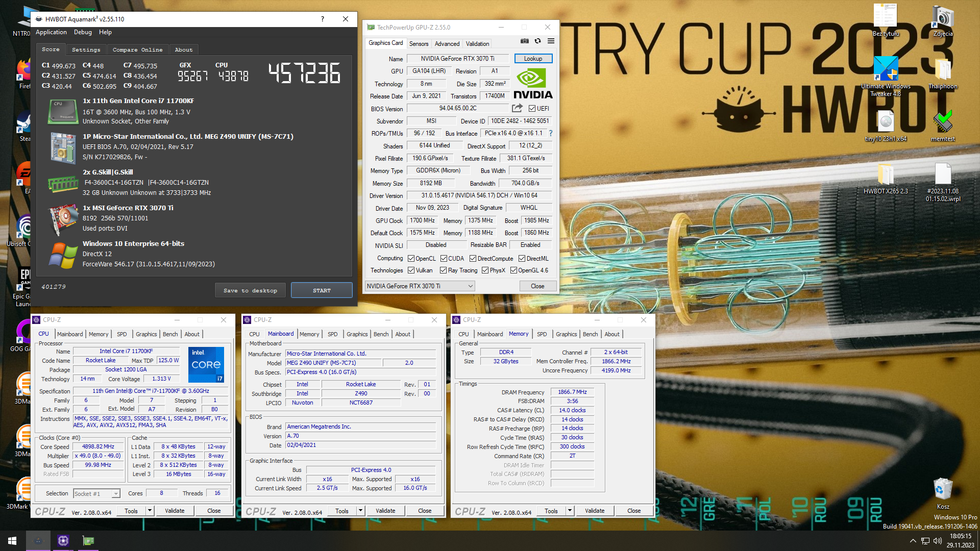The image size is (980, 551).
Task: Click the BIOS export share icon in GPU-Z
Action: pyautogui.click(x=517, y=108)
